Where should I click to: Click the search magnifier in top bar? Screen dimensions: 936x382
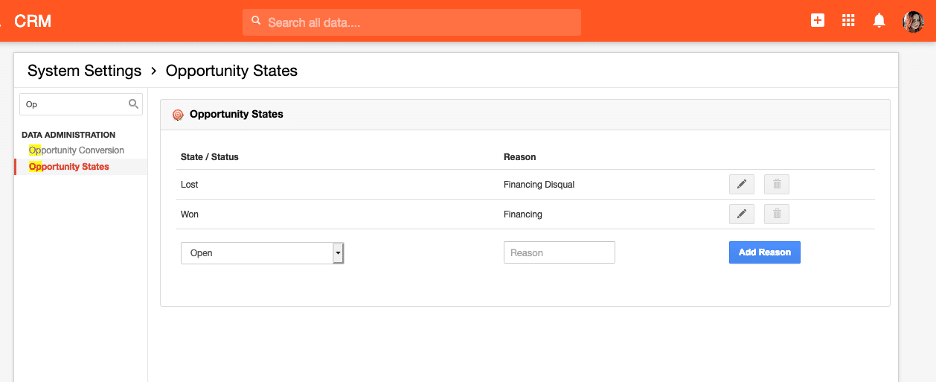click(256, 21)
